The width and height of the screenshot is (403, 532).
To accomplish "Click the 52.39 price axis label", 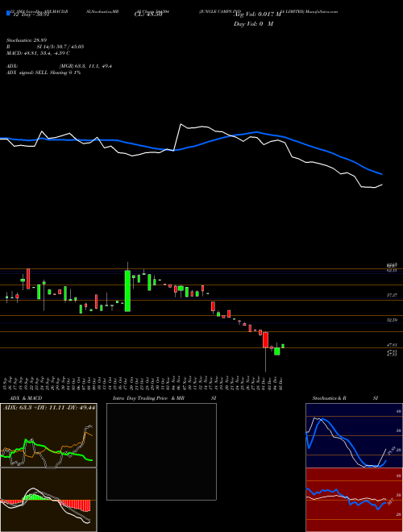I will (x=393, y=320).
